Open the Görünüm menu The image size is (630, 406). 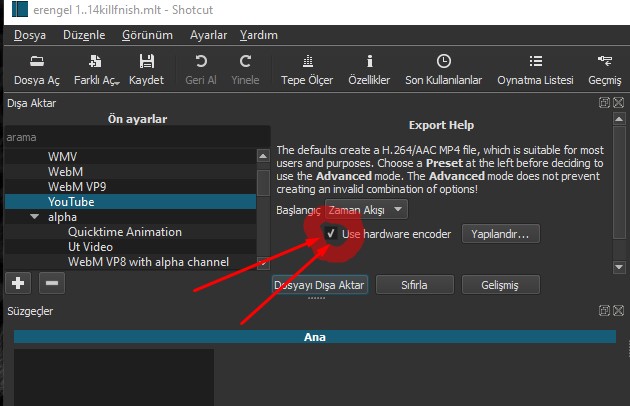click(x=147, y=35)
